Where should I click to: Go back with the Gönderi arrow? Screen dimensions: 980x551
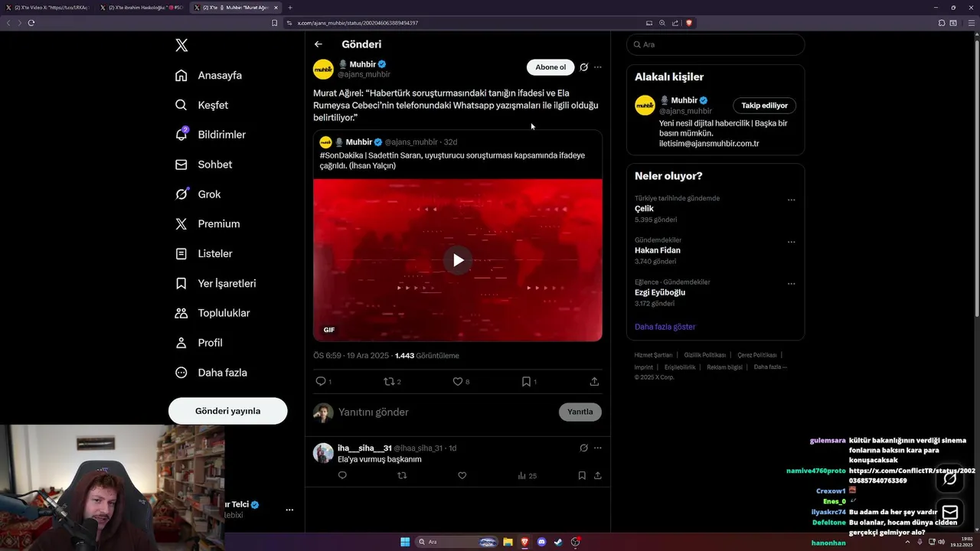318,44
